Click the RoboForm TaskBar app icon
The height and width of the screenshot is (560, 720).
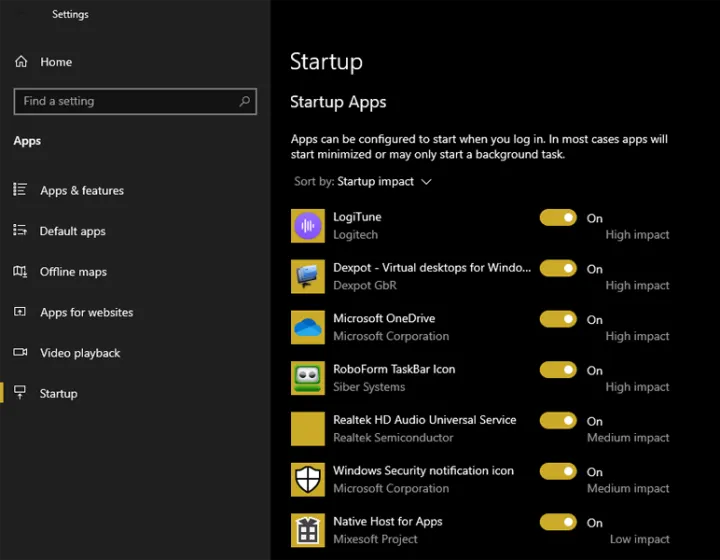(x=308, y=378)
